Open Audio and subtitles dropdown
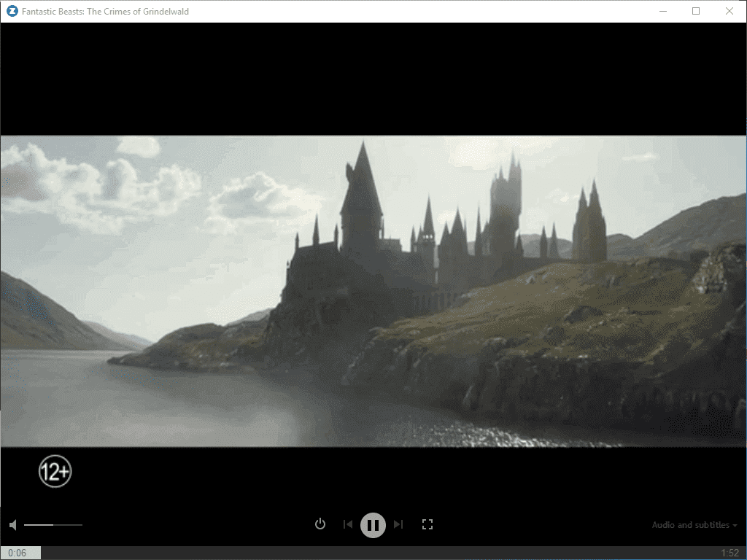This screenshot has width=747, height=560. pyautogui.click(x=694, y=525)
